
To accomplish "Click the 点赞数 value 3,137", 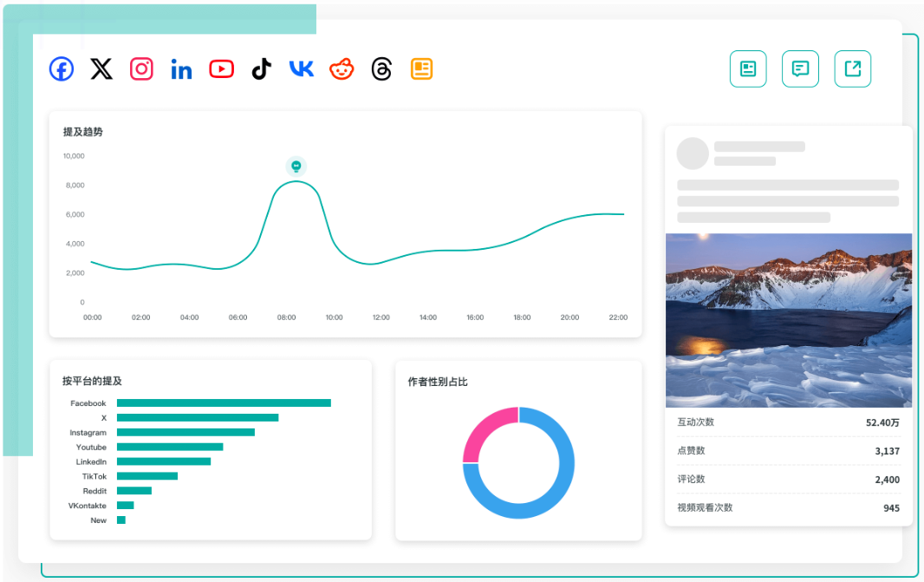I will pos(888,451).
